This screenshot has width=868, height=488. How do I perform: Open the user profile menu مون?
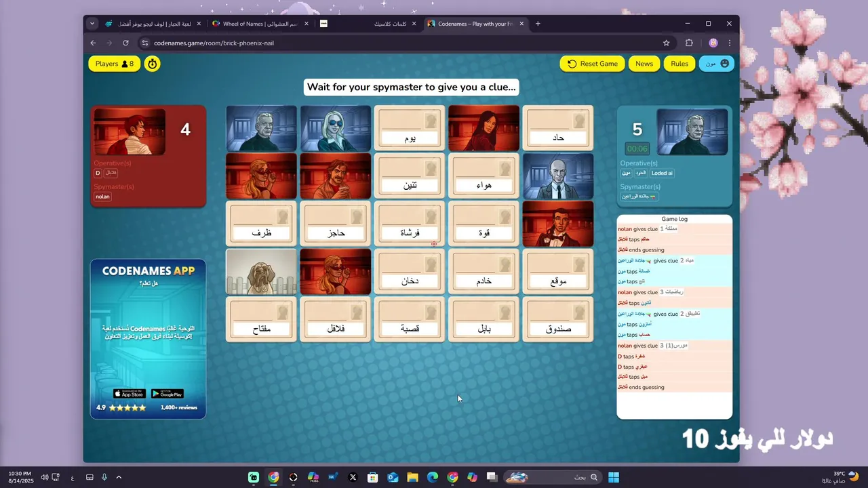(x=717, y=64)
